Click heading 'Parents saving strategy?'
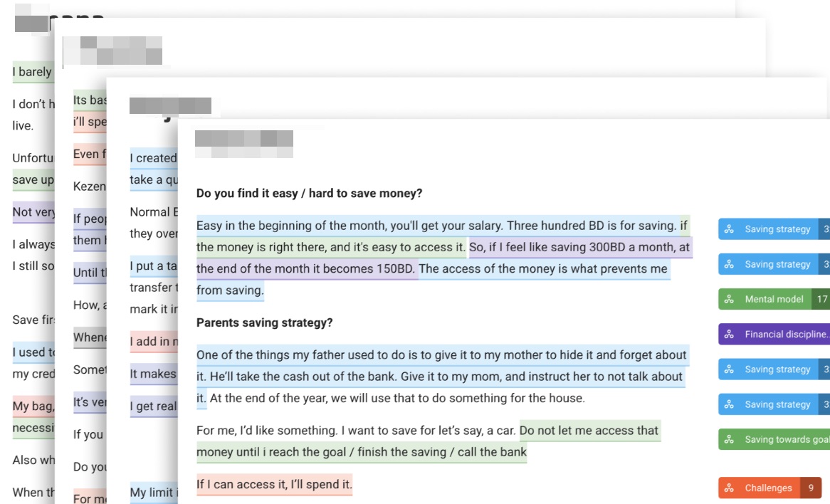Viewport: 830px width, 504px height. pos(264,323)
